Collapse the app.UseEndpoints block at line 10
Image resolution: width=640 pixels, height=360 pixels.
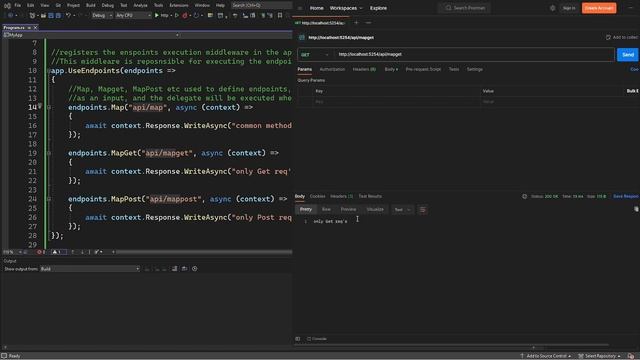[49, 71]
